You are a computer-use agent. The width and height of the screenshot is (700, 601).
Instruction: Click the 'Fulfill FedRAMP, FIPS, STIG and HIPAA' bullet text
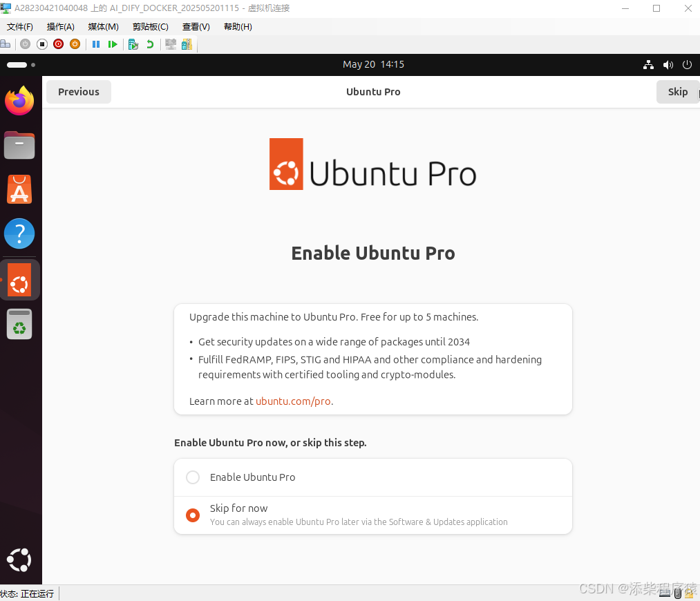click(x=370, y=368)
